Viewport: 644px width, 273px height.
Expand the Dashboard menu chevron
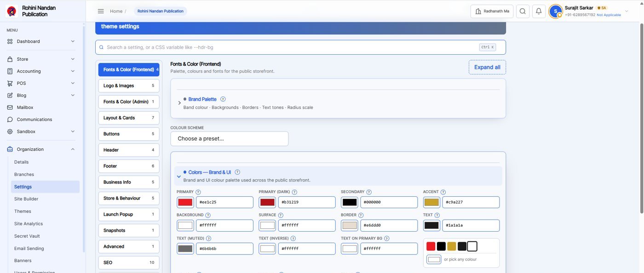pos(73,41)
